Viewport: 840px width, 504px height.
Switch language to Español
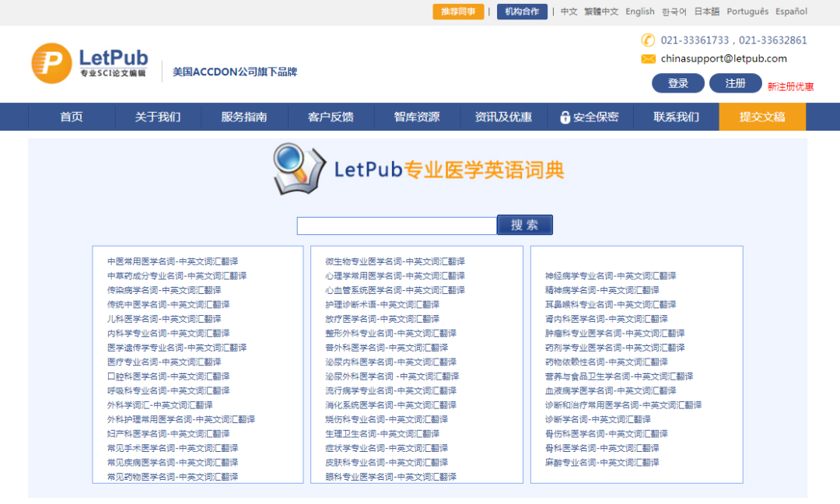point(791,11)
